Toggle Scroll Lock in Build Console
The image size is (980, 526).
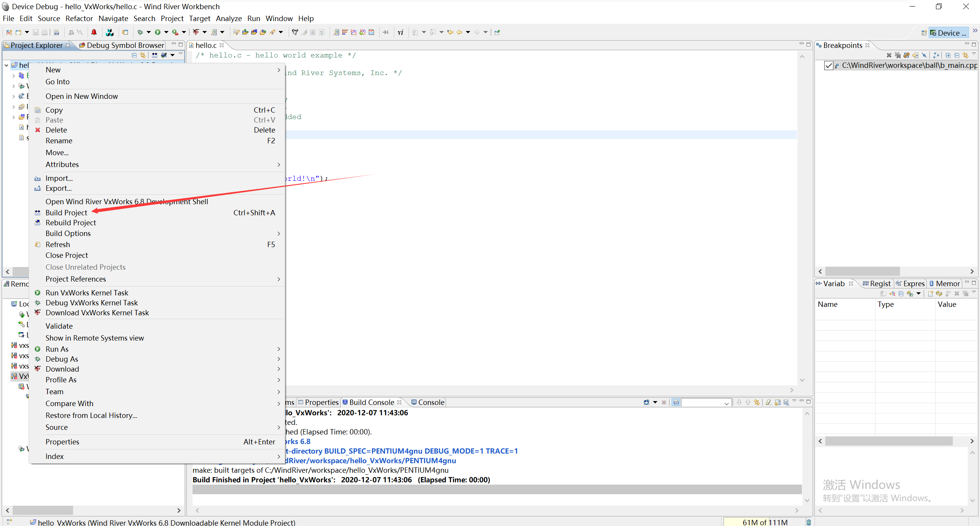pyautogui.click(x=777, y=402)
